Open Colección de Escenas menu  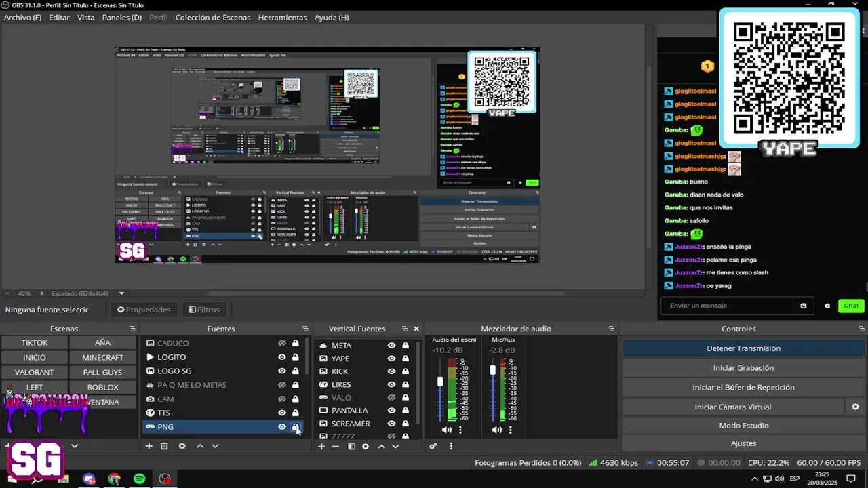[213, 17]
